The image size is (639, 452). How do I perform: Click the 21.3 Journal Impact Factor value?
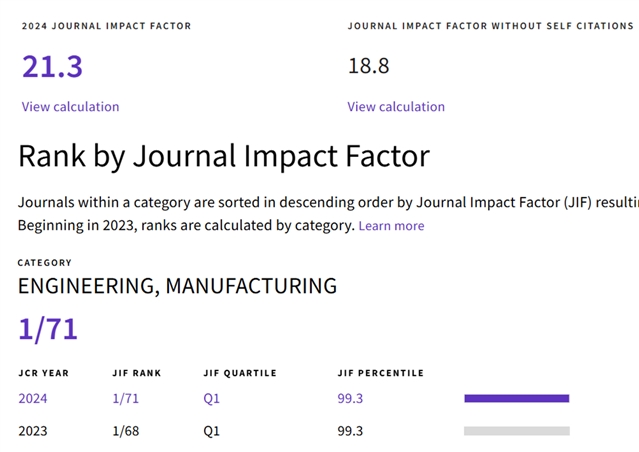click(x=52, y=67)
